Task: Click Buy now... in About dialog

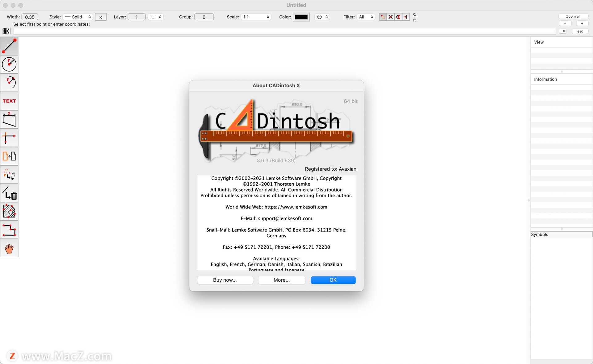Action: pyautogui.click(x=225, y=280)
